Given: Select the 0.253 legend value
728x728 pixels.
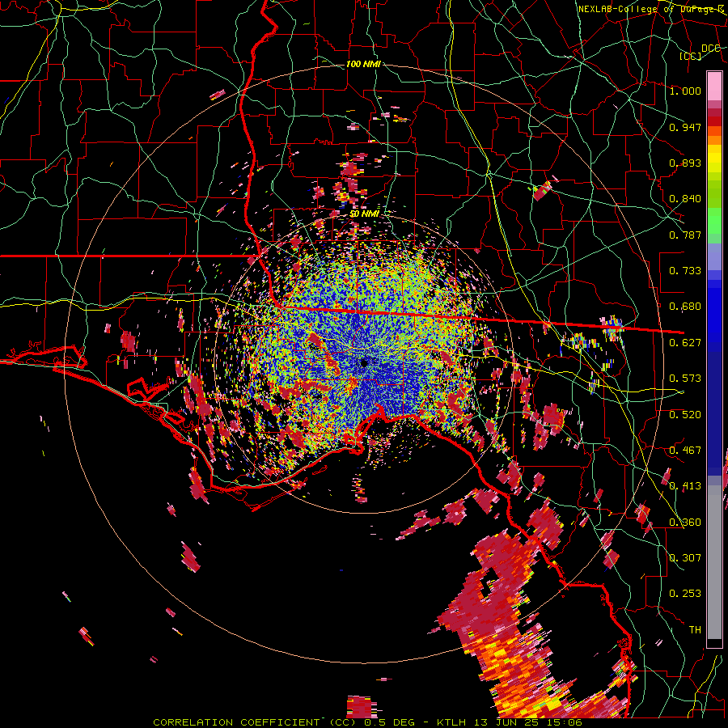Looking at the screenshot, I should pyautogui.click(x=685, y=594).
